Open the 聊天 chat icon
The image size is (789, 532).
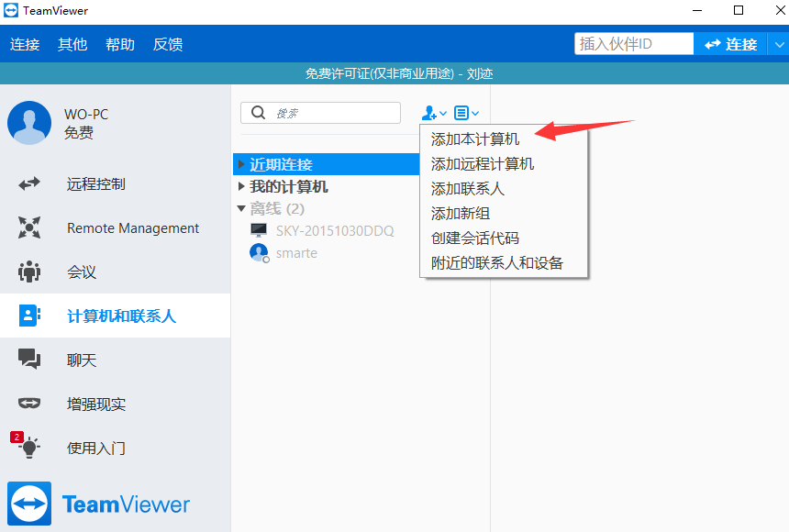[x=29, y=360]
